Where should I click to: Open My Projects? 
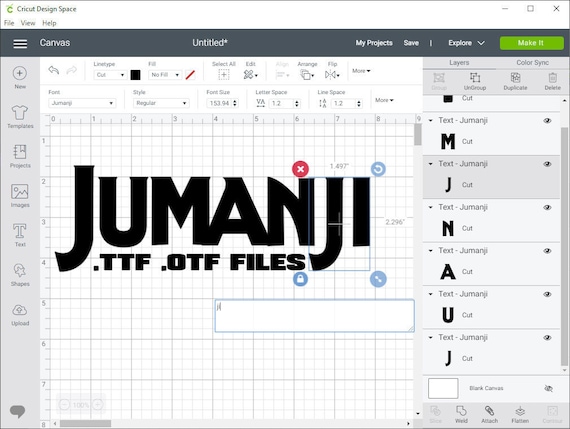[x=374, y=43]
